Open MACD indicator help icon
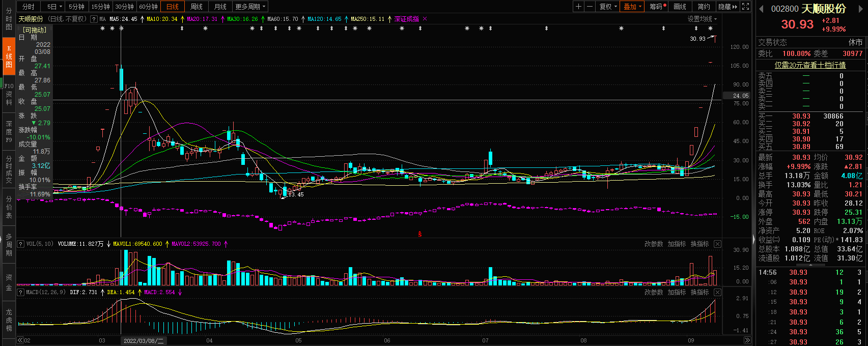Screen dimensions: 868x346 tap(21, 293)
